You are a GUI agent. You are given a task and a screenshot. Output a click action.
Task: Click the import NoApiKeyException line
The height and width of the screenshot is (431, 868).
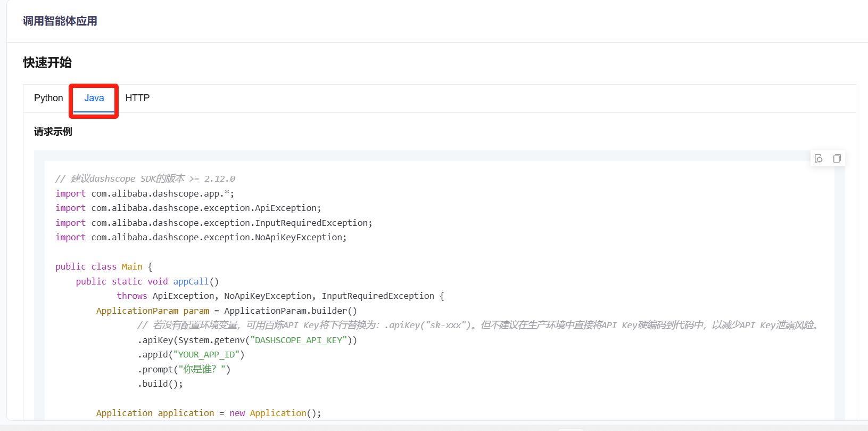click(201, 237)
